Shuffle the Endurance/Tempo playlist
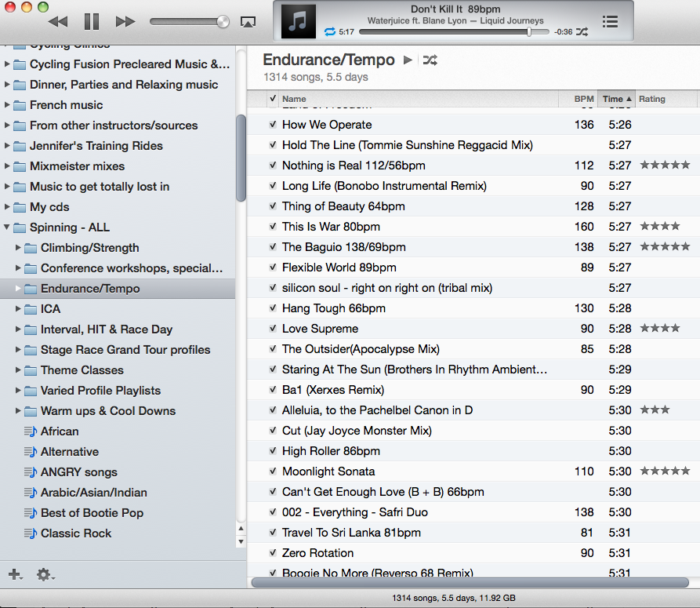Image resolution: width=700 pixels, height=608 pixels. coord(430,60)
